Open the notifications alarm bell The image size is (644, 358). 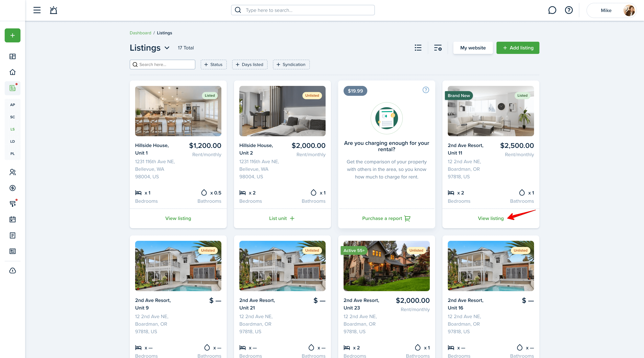pyautogui.click(x=54, y=10)
